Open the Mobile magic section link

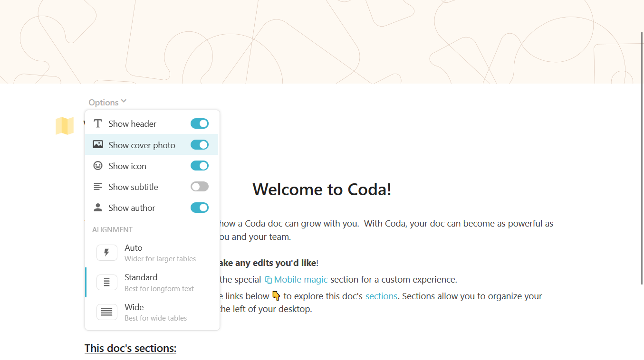[x=300, y=280]
